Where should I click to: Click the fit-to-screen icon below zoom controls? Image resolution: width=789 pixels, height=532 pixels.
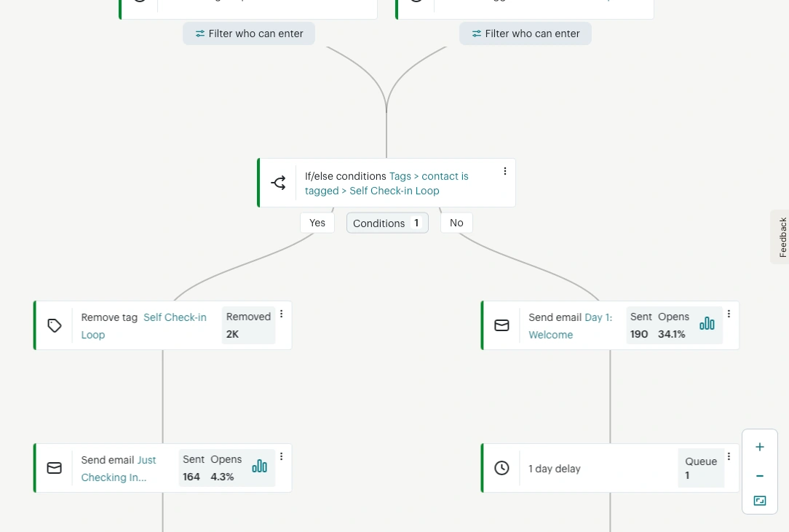[x=760, y=500]
